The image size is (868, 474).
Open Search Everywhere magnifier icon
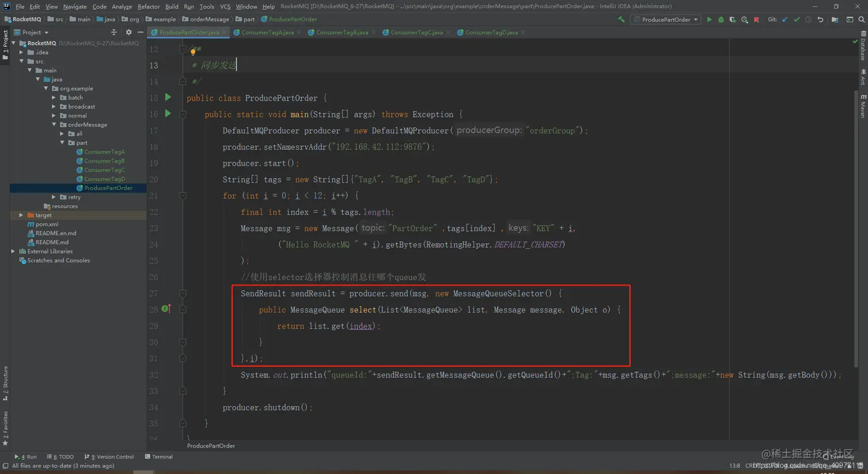coord(862,20)
